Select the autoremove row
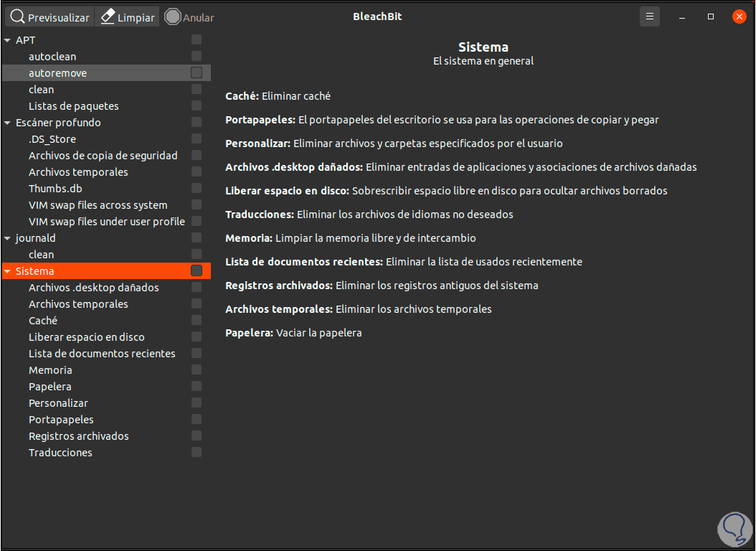 click(107, 73)
